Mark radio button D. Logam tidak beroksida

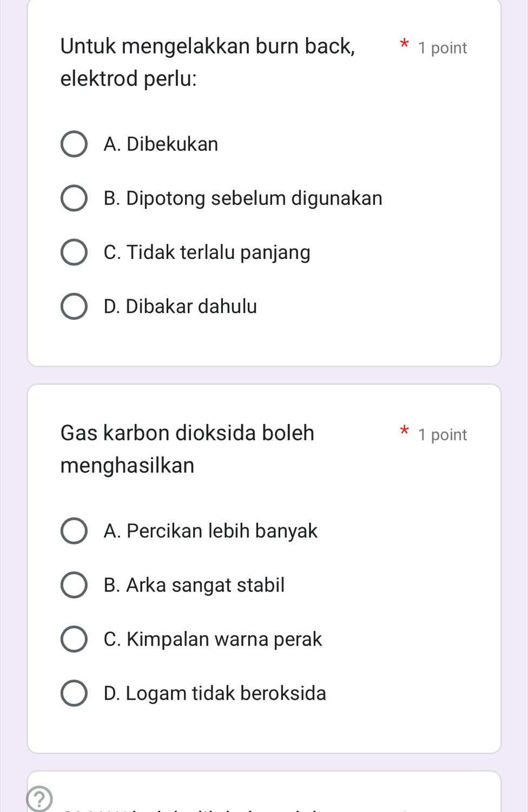[74, 693]
